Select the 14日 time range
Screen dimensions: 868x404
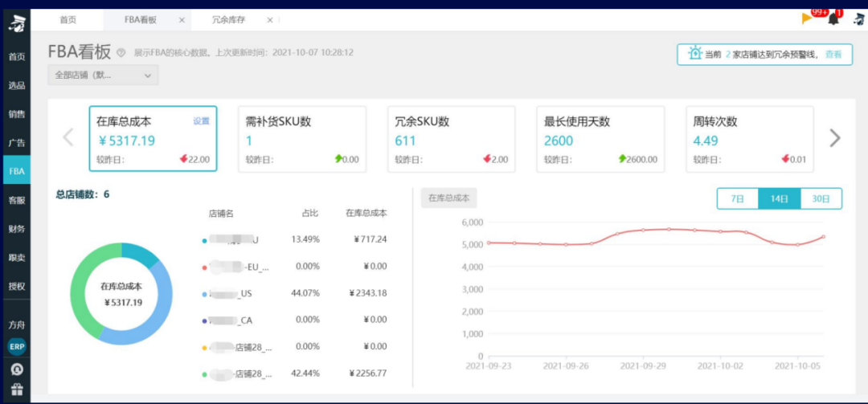coord(779,198)
